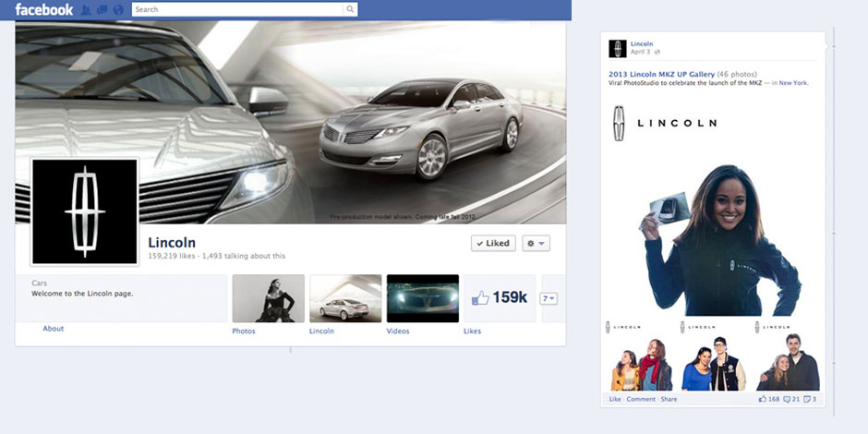Click Lincoln avatar in the post
868x434 pixels.
point(618,49)
